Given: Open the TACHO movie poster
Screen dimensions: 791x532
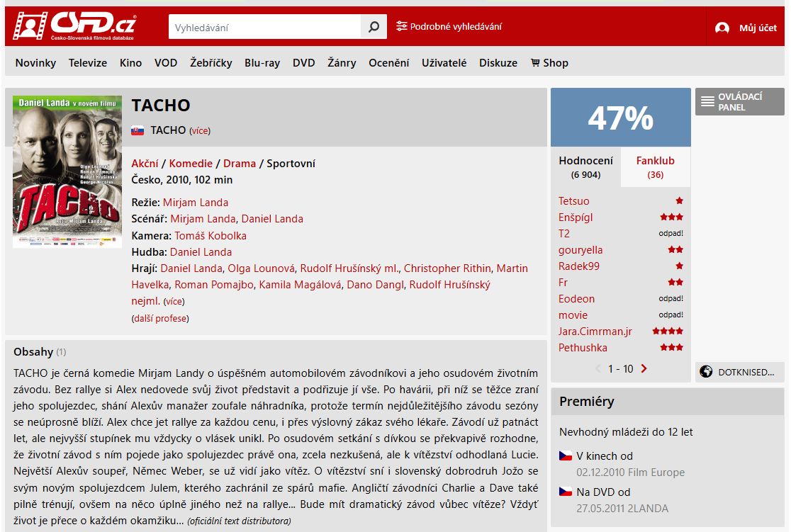Looking at the screenshot, I should (x=67, y=171).
